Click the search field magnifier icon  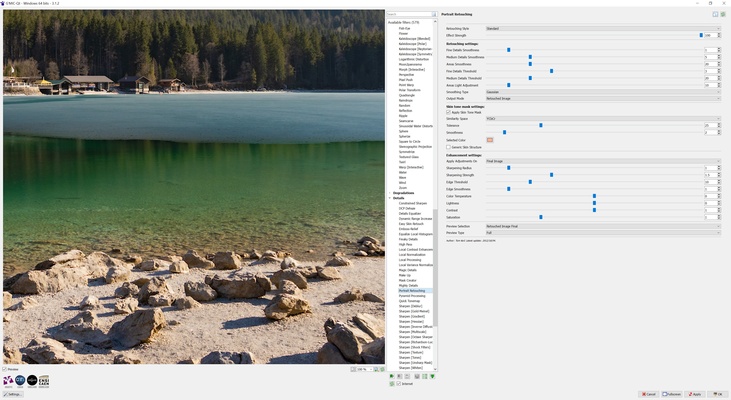[434, 14]
